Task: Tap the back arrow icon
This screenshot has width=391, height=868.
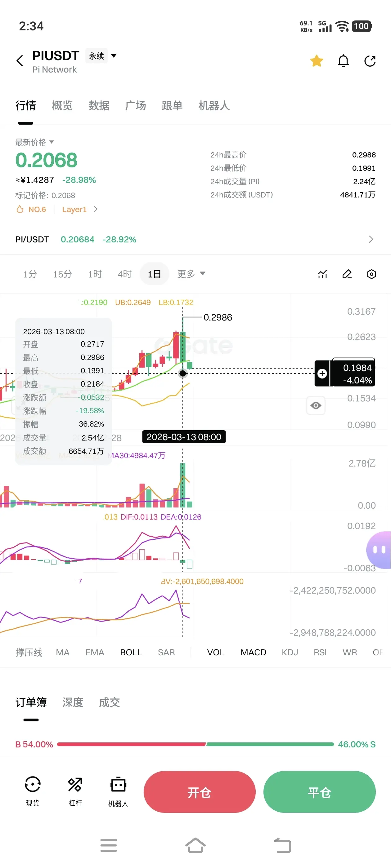Action: [x=20, y=61]
